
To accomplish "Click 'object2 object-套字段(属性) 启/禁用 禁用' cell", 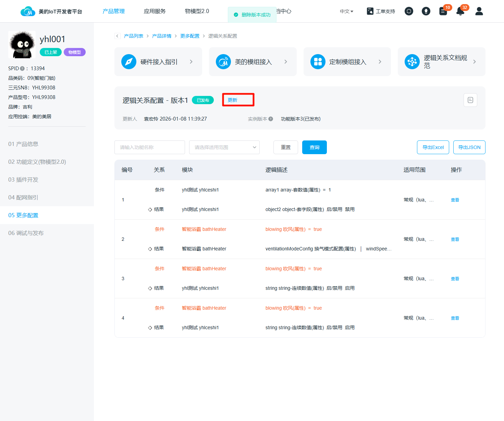I will tap(310, 209).
